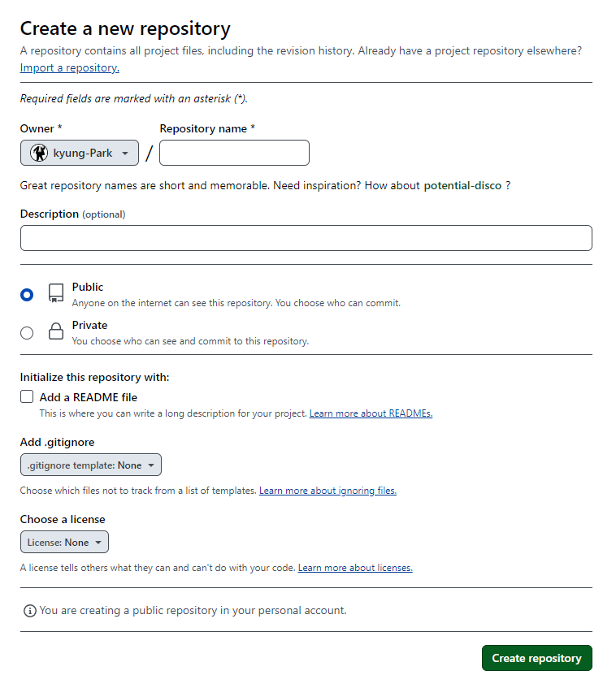The height and width of the screenshot is (688, 616).
Task: Open the License: None dropdown
Action: 64,542
